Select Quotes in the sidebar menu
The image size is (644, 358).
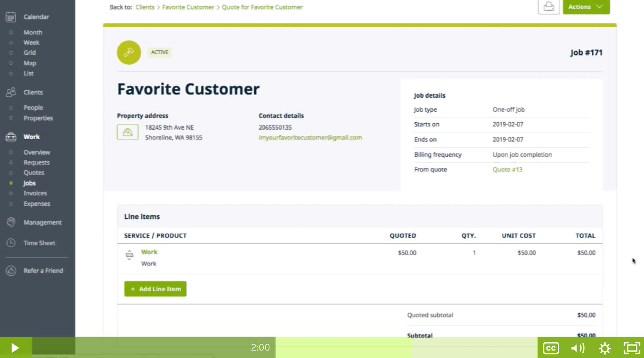(x=34, y=173)
